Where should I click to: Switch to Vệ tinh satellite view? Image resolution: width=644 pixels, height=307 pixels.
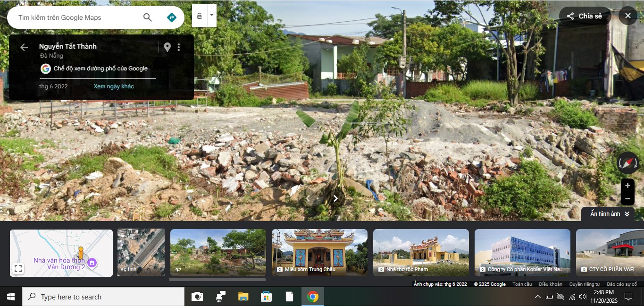point(141,253)
